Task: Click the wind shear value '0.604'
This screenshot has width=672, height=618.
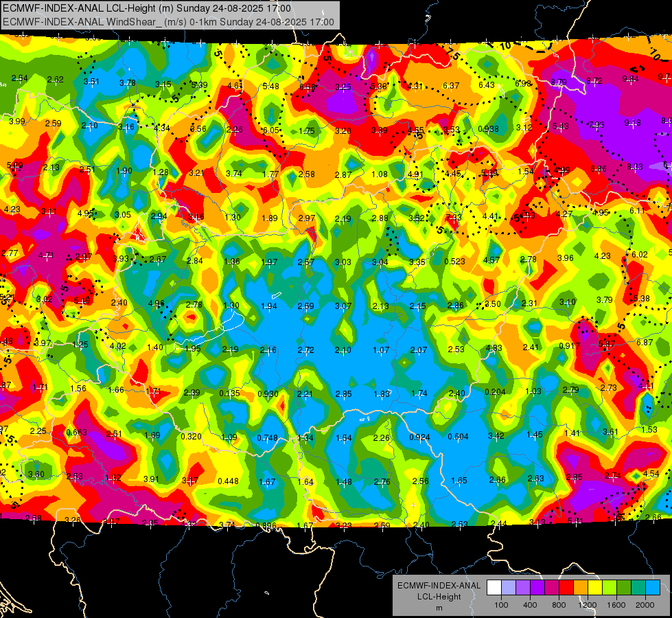Action: [x=458, y=436]
